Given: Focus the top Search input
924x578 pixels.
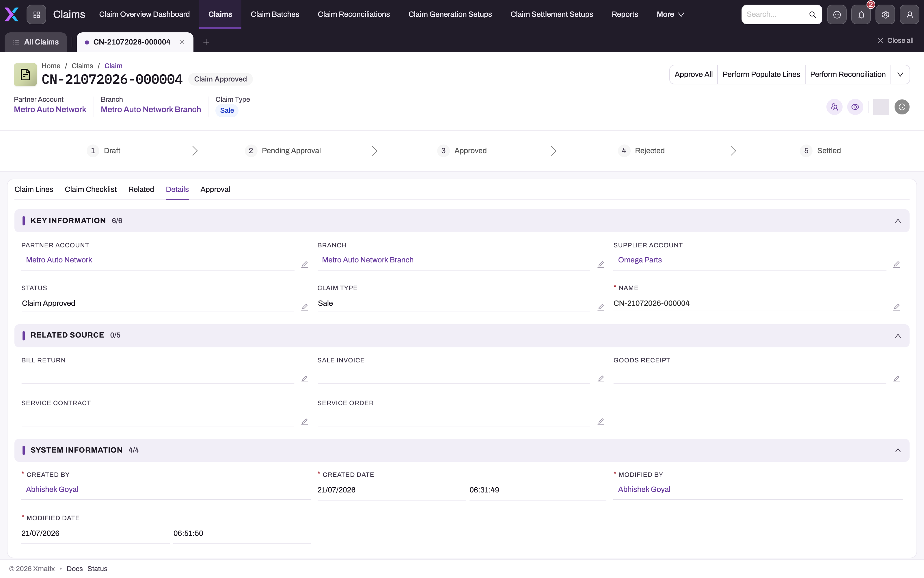Looking at the screenshot, I should tap(772, 14).
